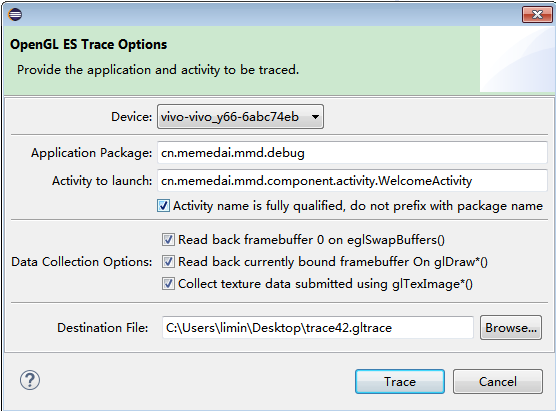Click the OpenGL ES Trace Options heading

[88, 45]
